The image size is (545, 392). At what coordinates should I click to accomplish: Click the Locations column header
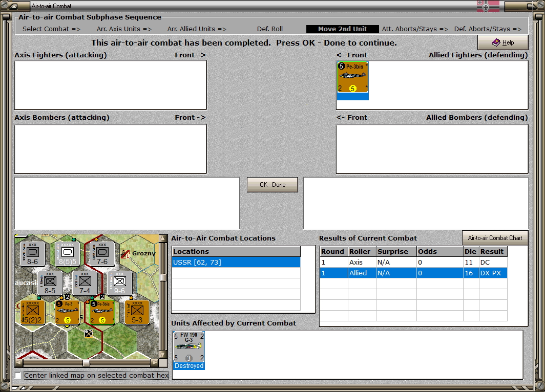click(x=236, y=251)
